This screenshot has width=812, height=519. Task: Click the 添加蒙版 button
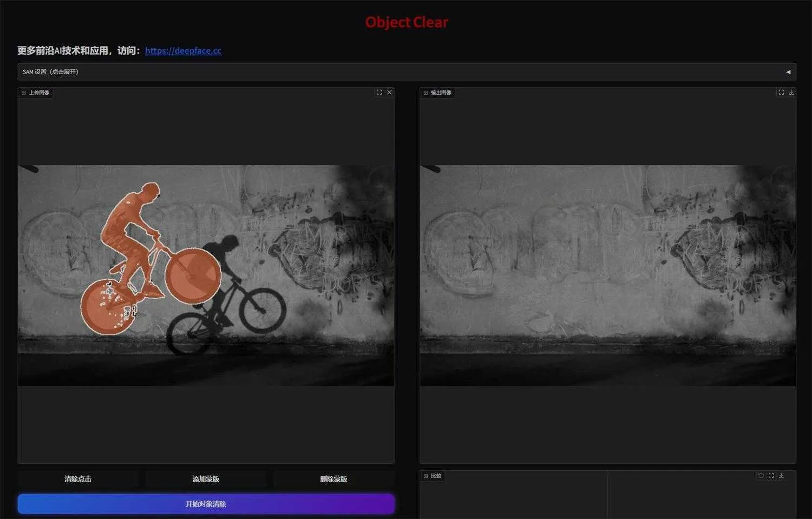(x=206, y=479)
